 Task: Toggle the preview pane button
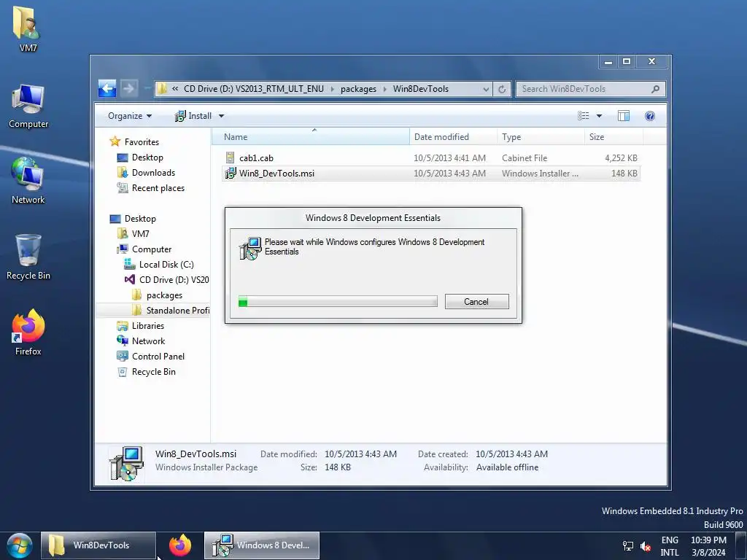[x=624, y=116]
